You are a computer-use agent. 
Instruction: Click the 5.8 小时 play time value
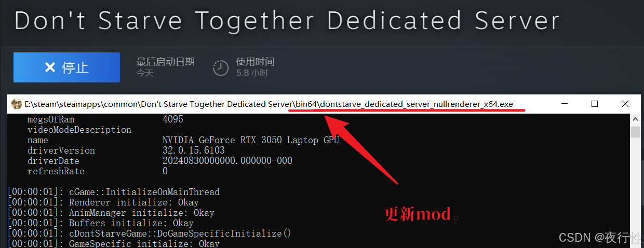click(x=252, y=73)
